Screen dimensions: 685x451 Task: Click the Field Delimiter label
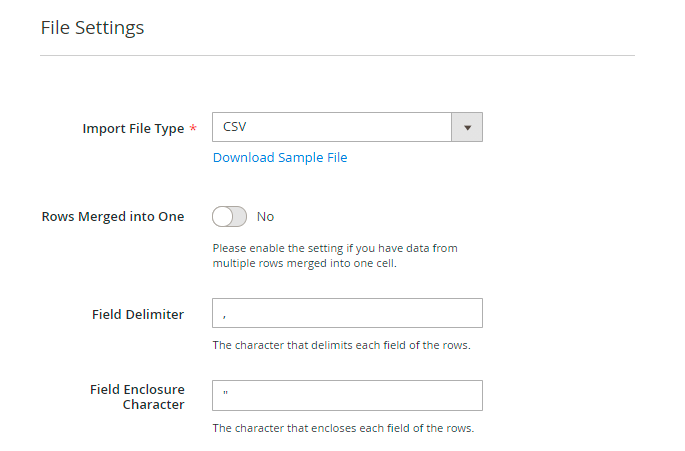(x=138, y=314)
